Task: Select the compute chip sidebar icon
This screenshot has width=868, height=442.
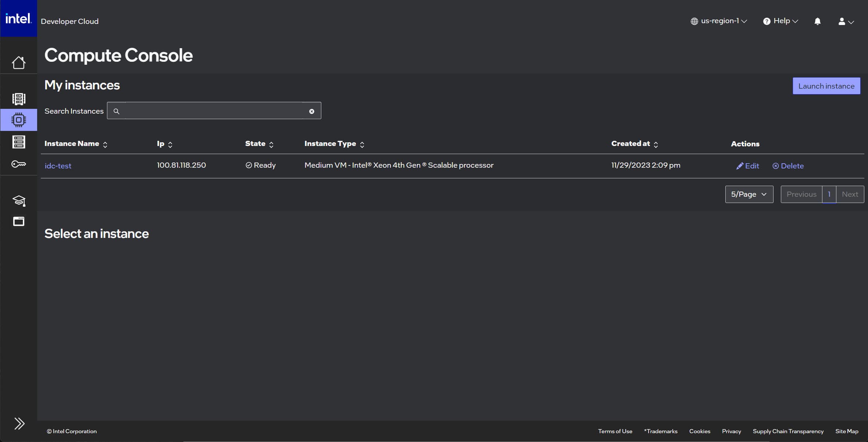Action: (x=18, y=120)
